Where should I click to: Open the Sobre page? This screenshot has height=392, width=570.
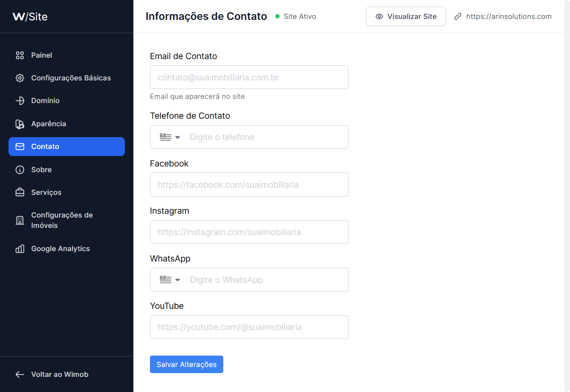point(67,170)
